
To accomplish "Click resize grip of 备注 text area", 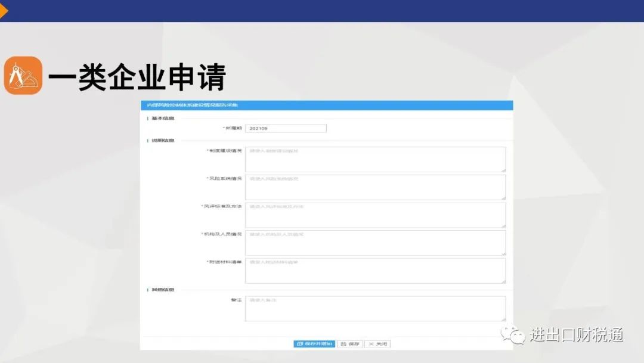I will click(503, 319).
